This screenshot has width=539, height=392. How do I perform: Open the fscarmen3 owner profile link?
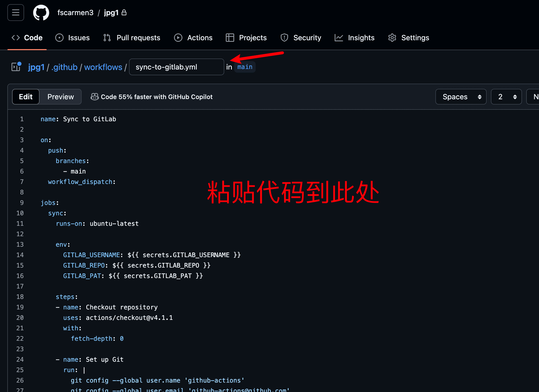75,13
